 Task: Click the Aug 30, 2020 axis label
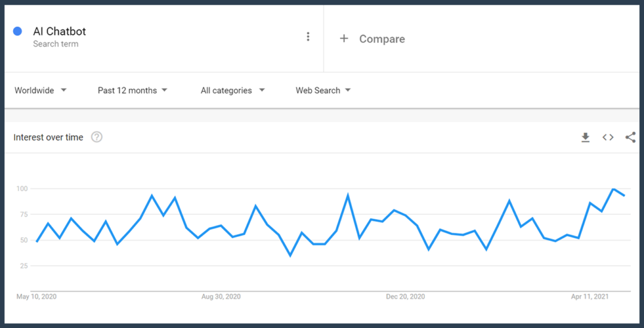click(x=221, y=296)
